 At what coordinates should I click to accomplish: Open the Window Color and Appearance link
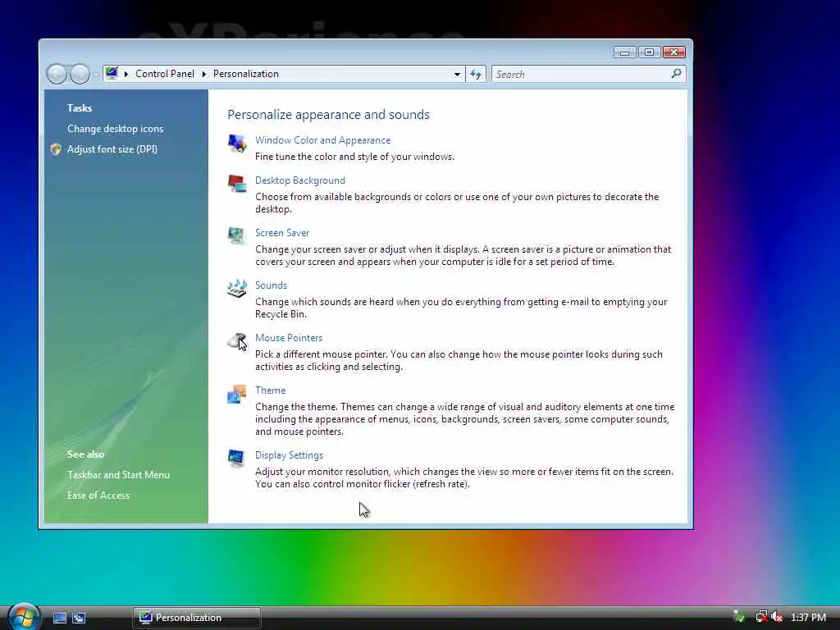coord(323,140)
